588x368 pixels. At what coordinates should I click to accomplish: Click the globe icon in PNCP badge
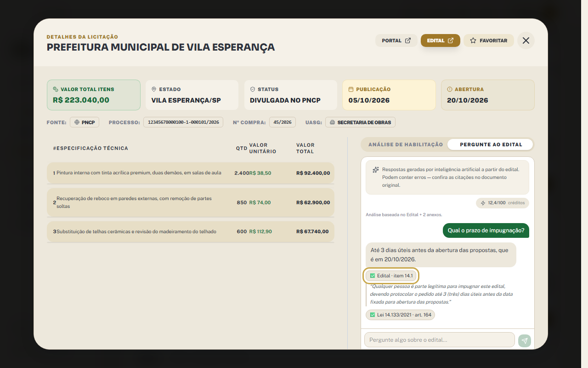[x=78, y=122]
